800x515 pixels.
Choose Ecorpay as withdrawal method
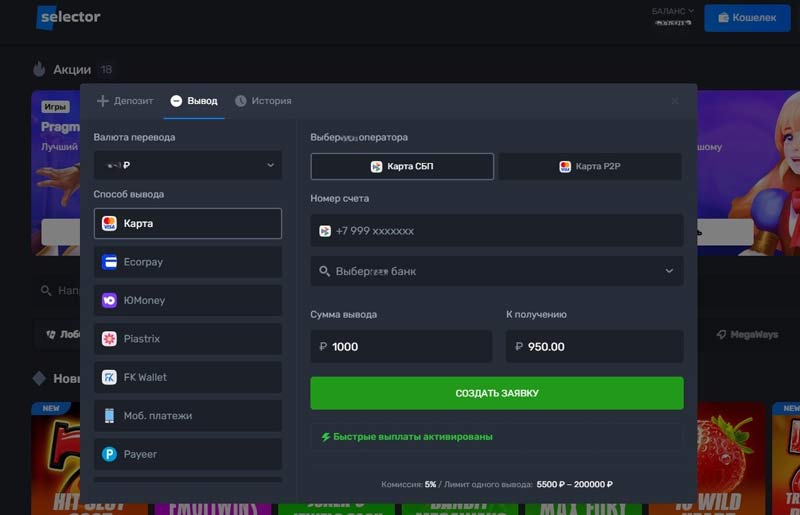tap(188, 262)
